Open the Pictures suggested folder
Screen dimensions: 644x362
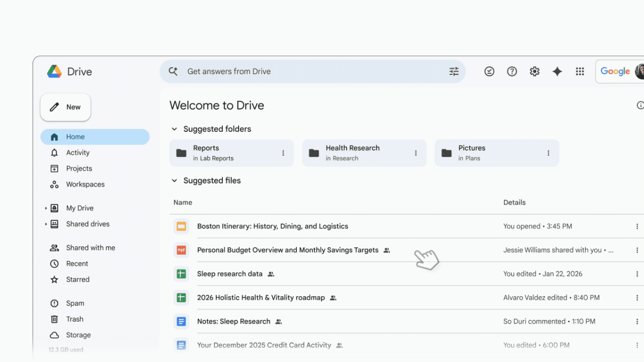497,153
